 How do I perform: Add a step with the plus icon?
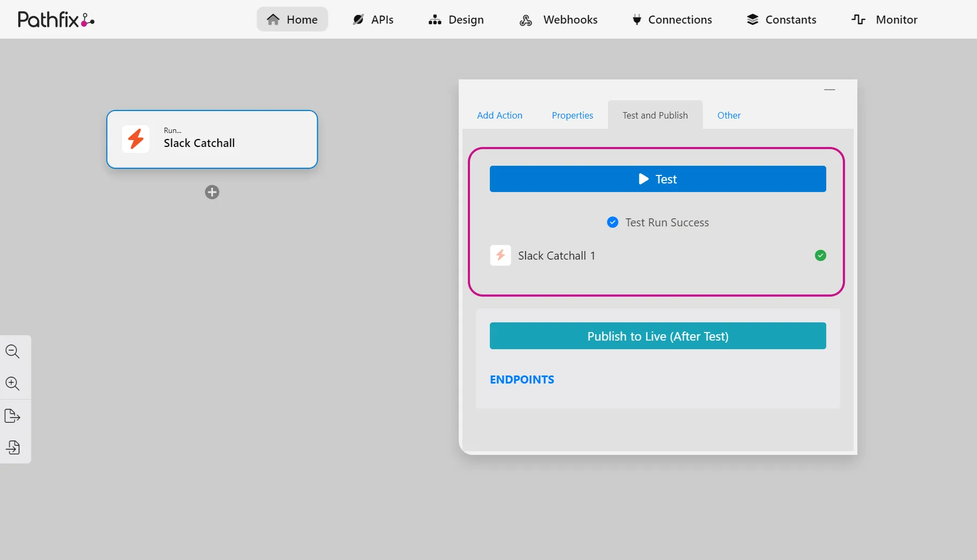click(212, 192)
